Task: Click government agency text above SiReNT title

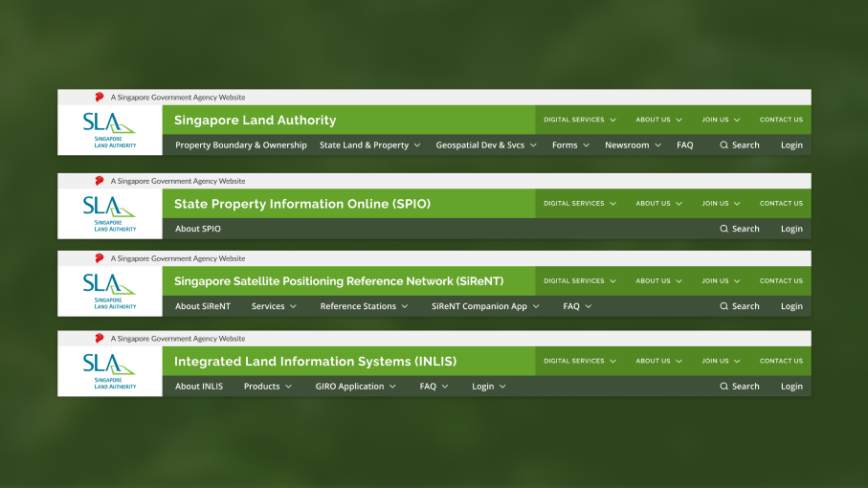Action: click(x=178, y=258)
